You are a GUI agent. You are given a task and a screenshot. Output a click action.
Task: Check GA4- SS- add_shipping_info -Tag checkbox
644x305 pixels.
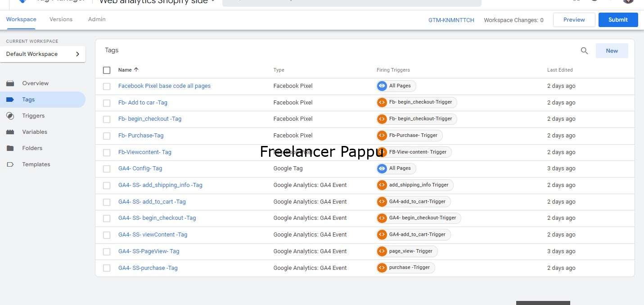(x=107, y=186)
